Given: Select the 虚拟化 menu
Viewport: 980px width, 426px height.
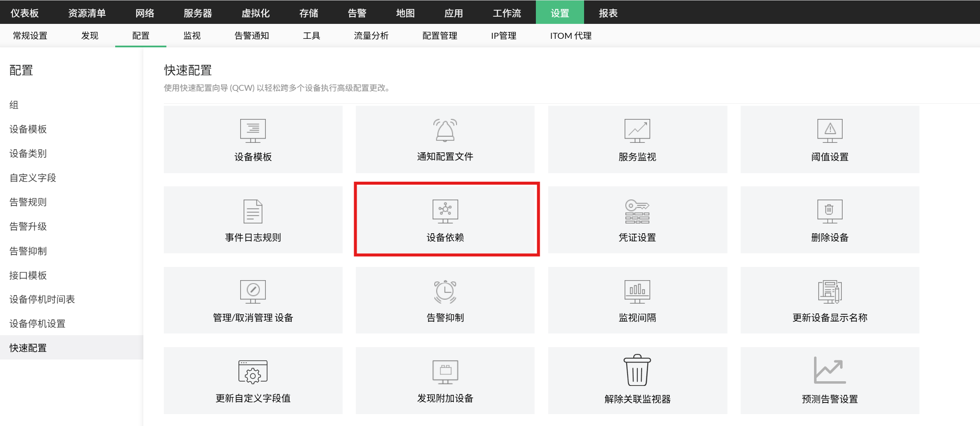Looking at the screenshot, I should (x=256, y=13).
